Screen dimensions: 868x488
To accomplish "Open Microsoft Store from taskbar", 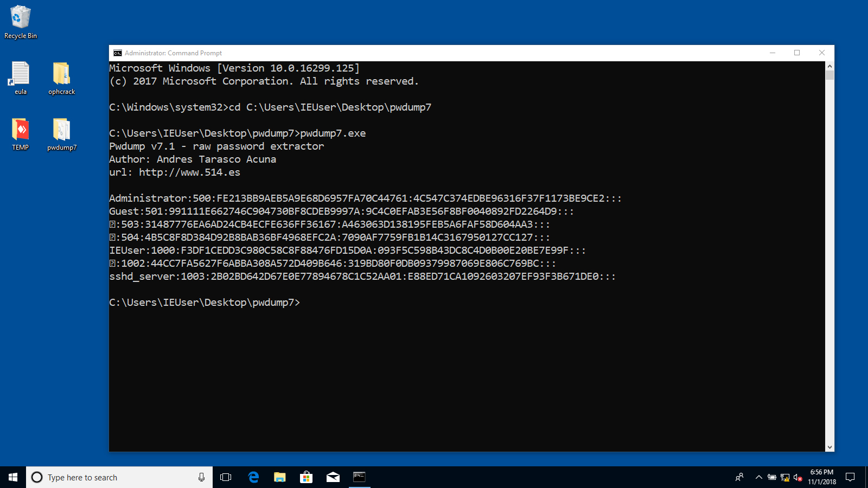I will tap(307, 477).
